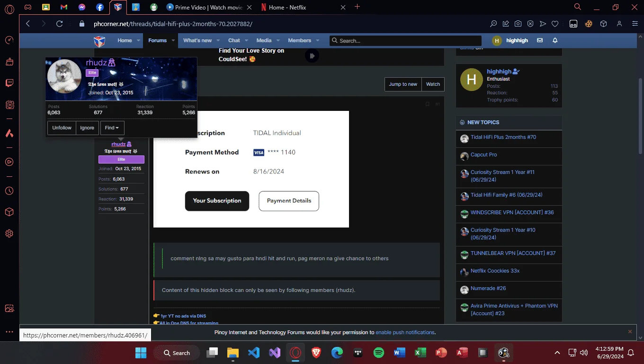Open the Members menu item
644x364 pixels.
pos(299,40)
